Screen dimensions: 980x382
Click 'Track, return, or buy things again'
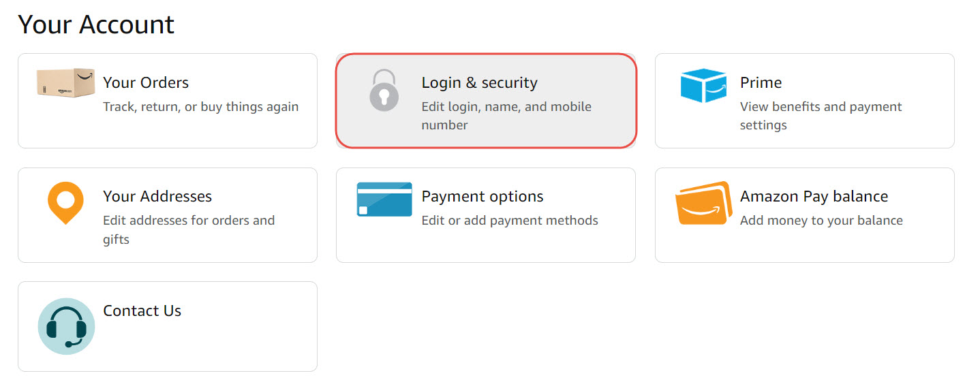200,107
